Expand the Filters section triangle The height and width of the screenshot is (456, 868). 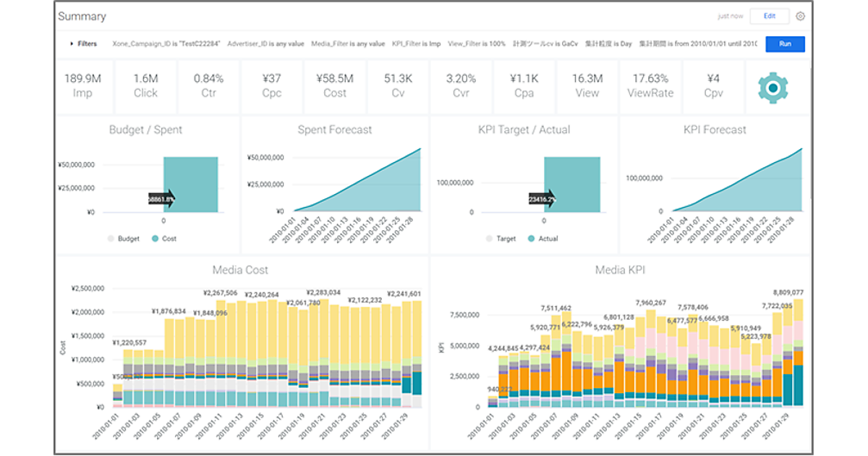point(72,44)
